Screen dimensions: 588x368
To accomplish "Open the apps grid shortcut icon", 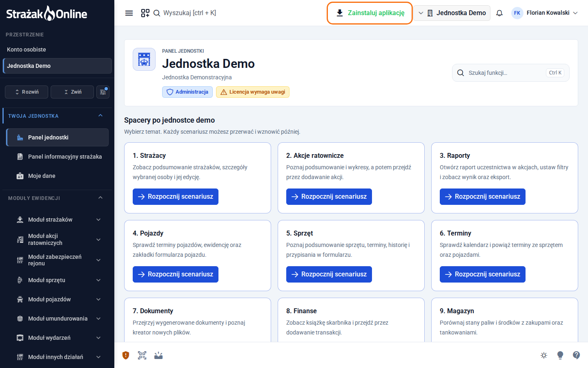I will 145,13.
